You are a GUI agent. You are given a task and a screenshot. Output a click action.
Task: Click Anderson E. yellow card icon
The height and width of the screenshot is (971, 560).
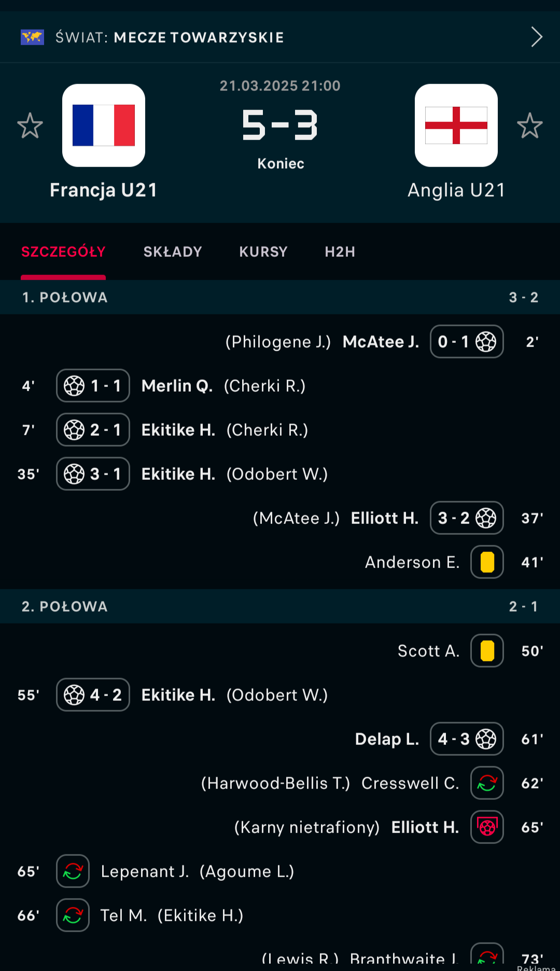coord(487,562)
